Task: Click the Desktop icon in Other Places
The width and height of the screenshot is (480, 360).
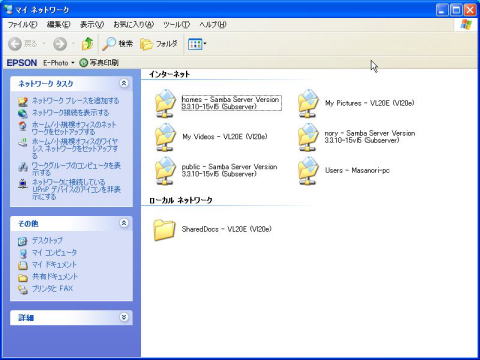Action: [23, 241]
